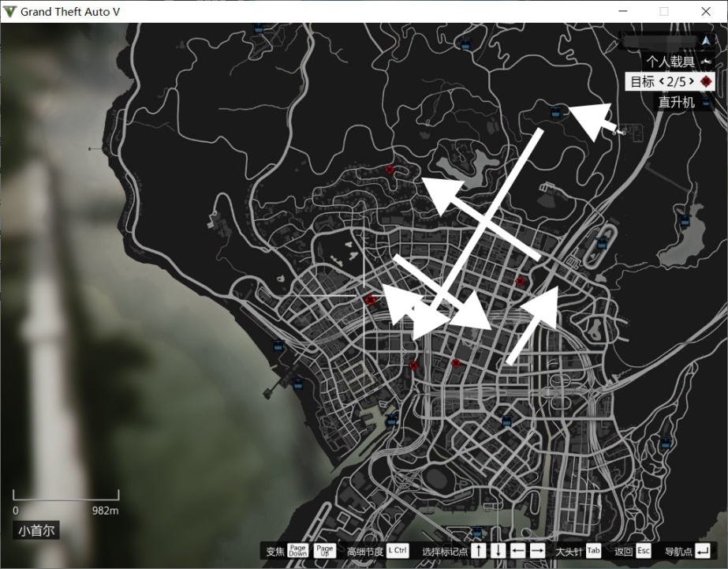
Task: Click the 大头针 label
Action: [x=569, y=552]
